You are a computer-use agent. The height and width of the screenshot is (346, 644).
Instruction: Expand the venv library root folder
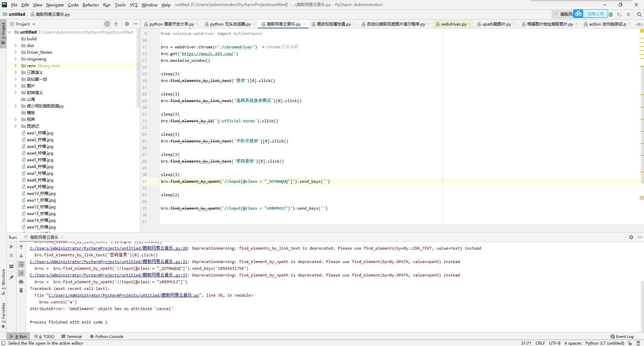15,66
